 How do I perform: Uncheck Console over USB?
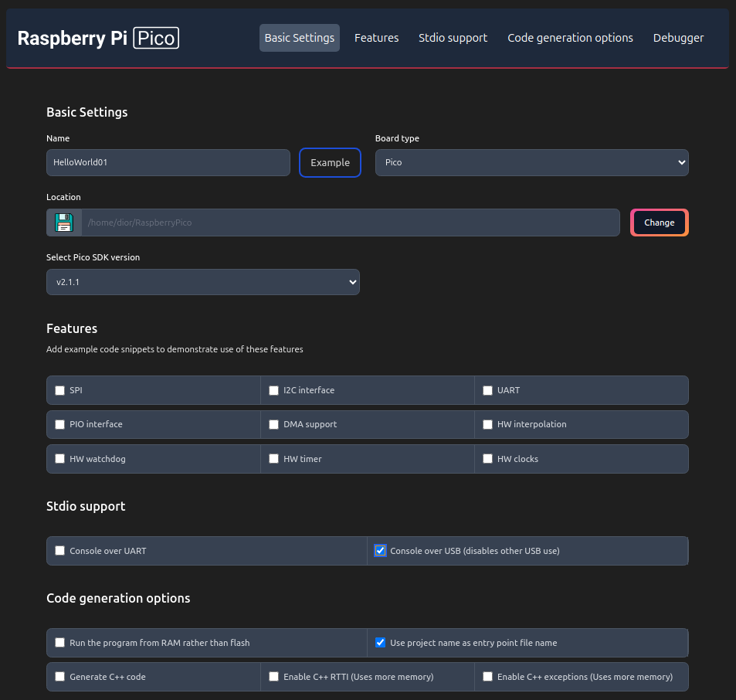pyautogui.click(x=380, y=551)
